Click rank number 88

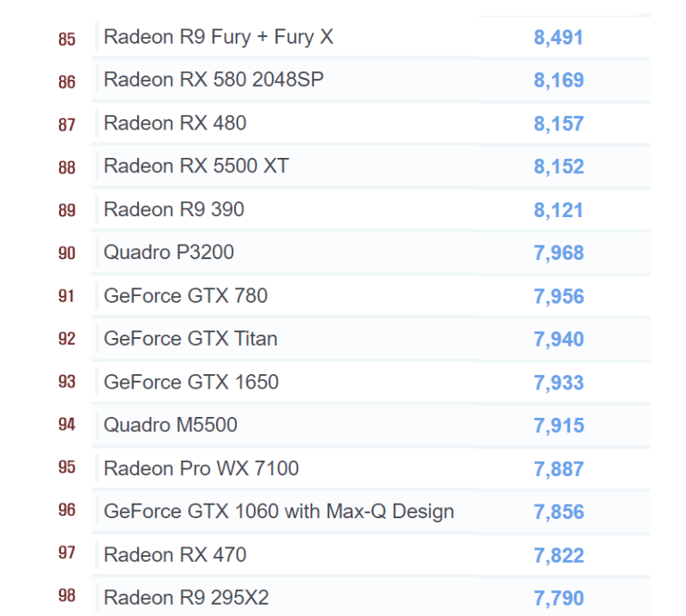click(67, 167)
